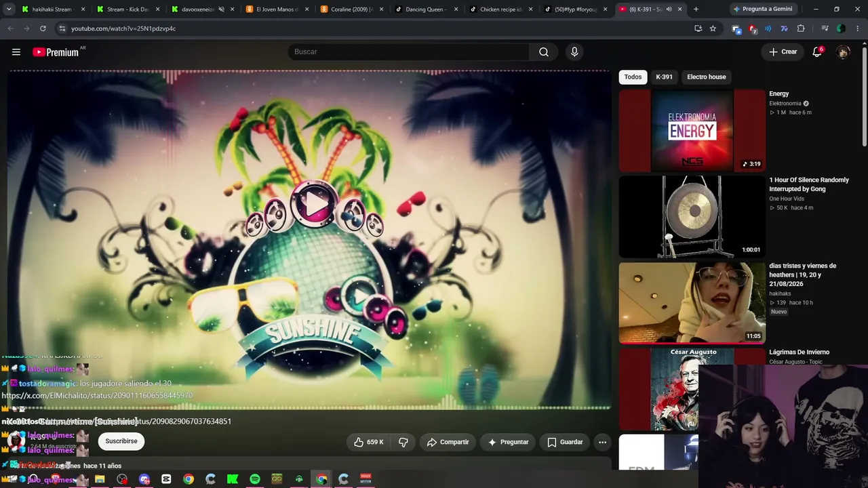The height and width of the screenshot is (488, 868).
Task: Open CapCut from the taskbar
Action: click(166, 479)
